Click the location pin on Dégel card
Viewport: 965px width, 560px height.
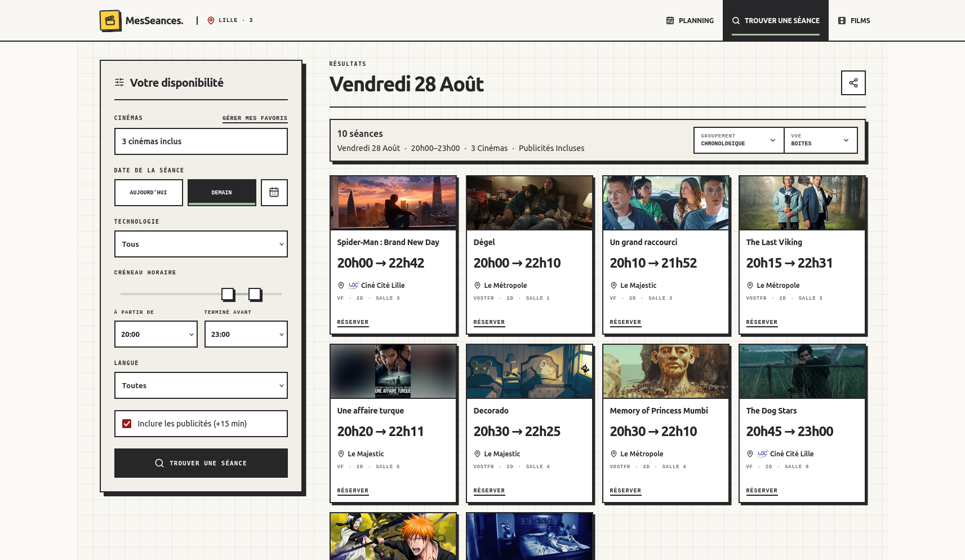(477, 285)
